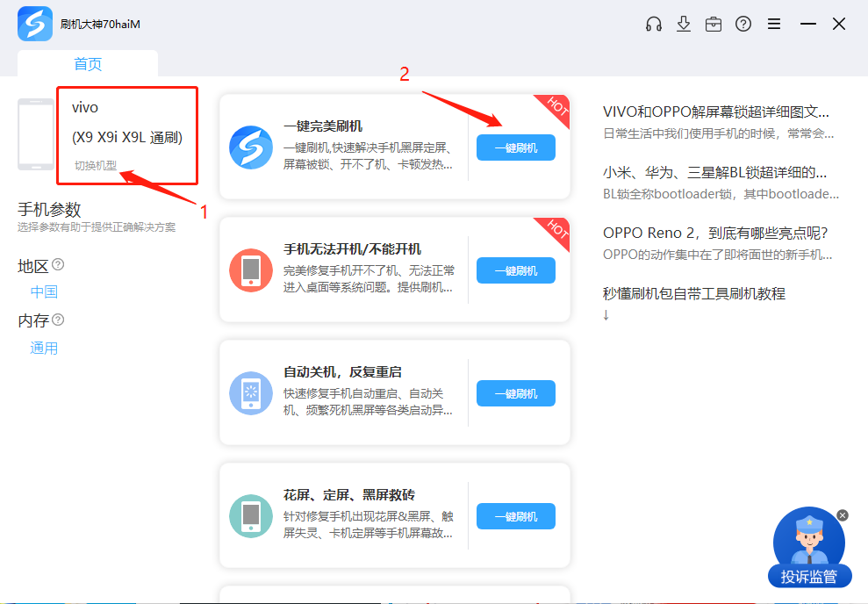
Task: Click 一键刷机 button for 手机无法开机
Action: coord(516,270)
